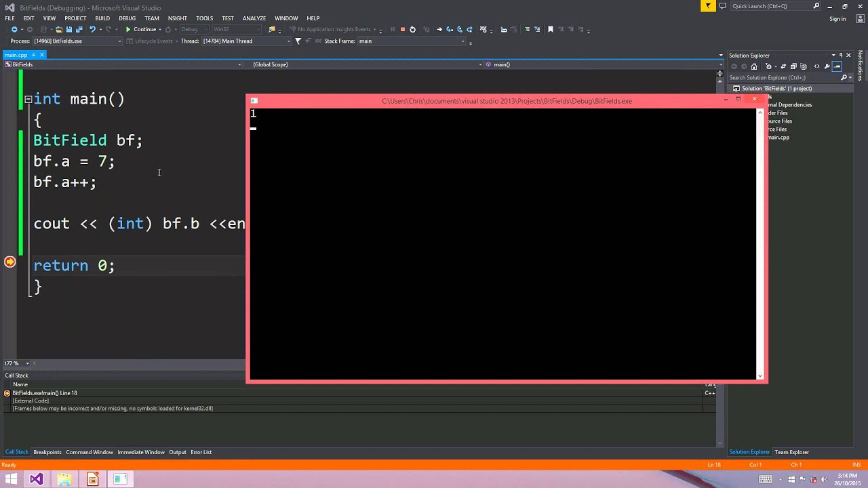Stop debugging with the red square icon

click(402, 29)
